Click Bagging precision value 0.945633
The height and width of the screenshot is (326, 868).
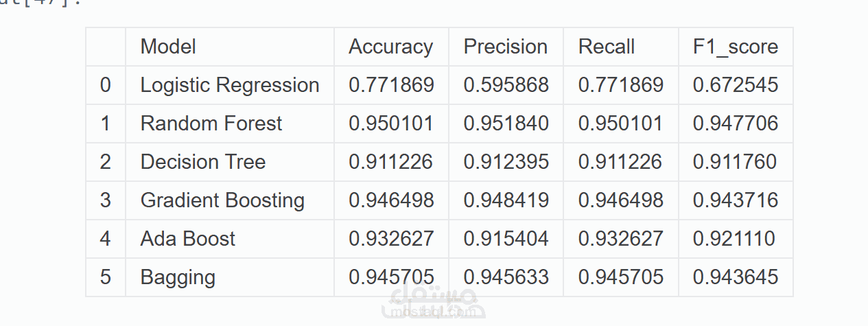(x=506, y=277)
